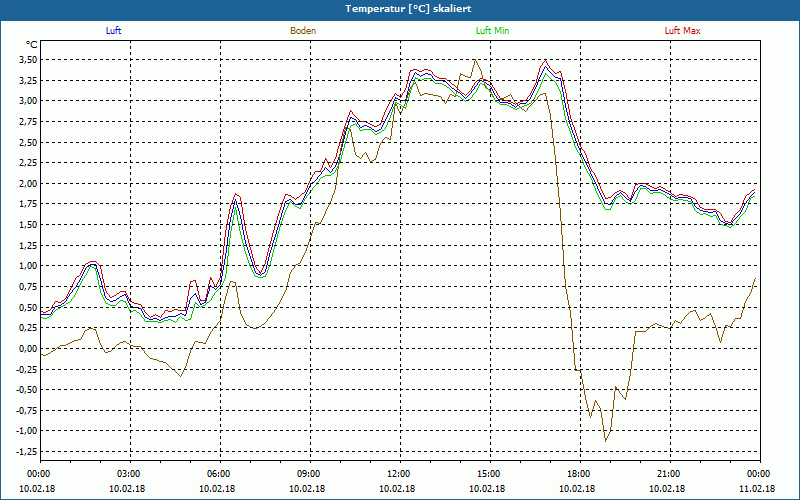Viewport: 800px width, 500px height.
Task: Select the blue 'Luft' legend label
Action: (113, 31)
